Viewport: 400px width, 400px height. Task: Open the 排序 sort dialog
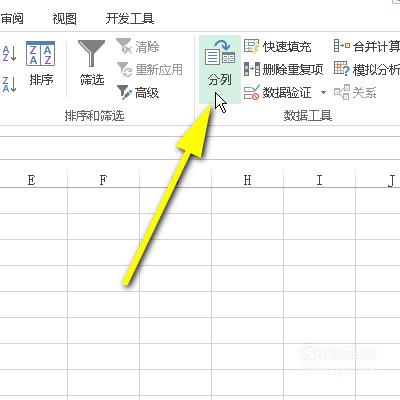[x=40, y=63]
